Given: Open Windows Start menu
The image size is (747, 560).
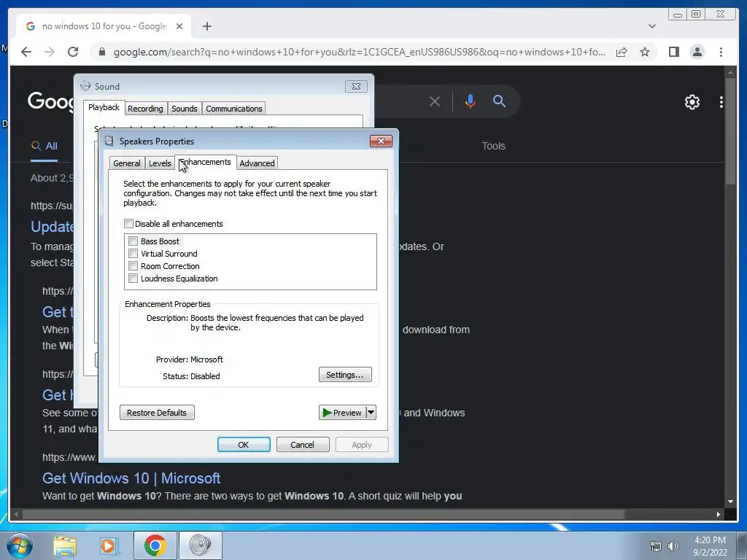Looking at the screenshot, I should (20, 545).
